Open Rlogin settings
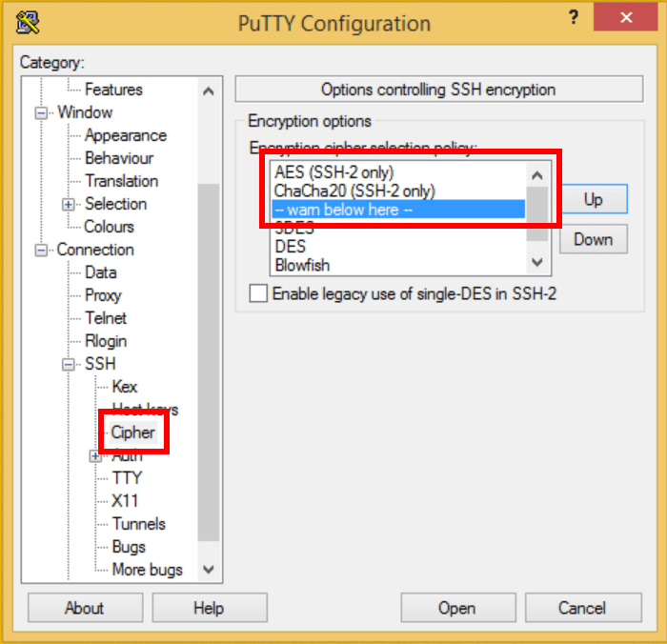Image resolution: width=667 pixels, height=644 pixels. point(106,341)
